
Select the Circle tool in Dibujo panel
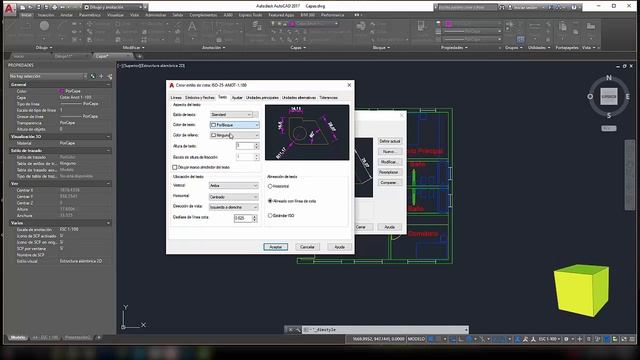tap(44, 26)
